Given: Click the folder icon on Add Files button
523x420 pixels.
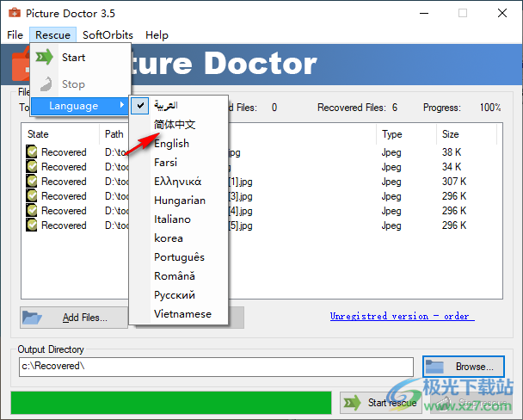Looking at the screenshot, I should point(32,318).
